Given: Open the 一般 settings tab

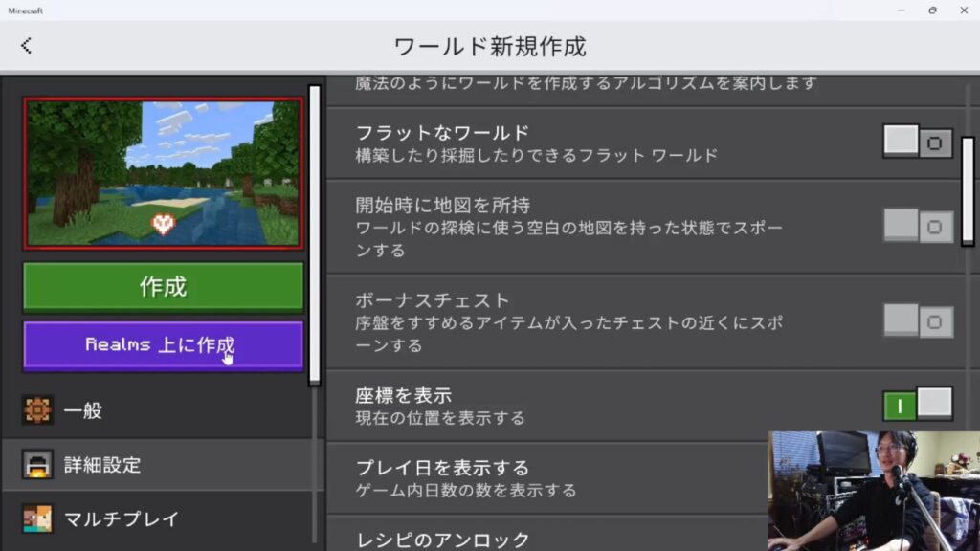Looking at the screenshot, I should point(83,411).
